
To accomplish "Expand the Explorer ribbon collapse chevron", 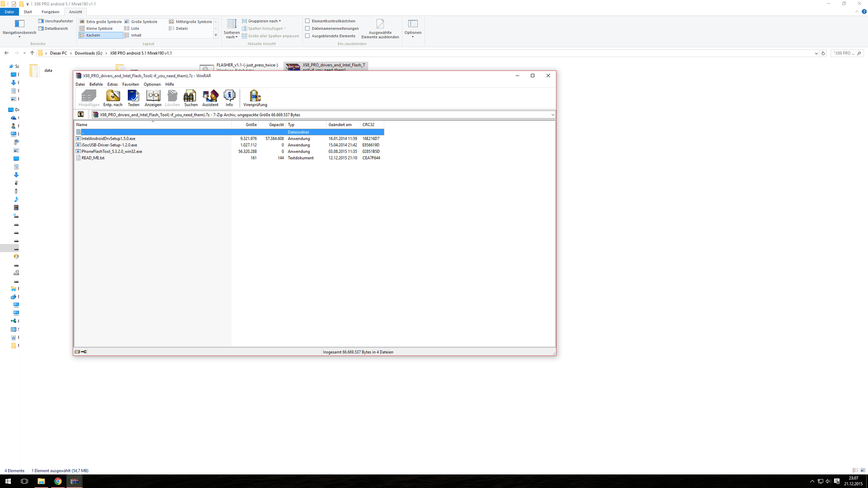I will click(857, 12).
